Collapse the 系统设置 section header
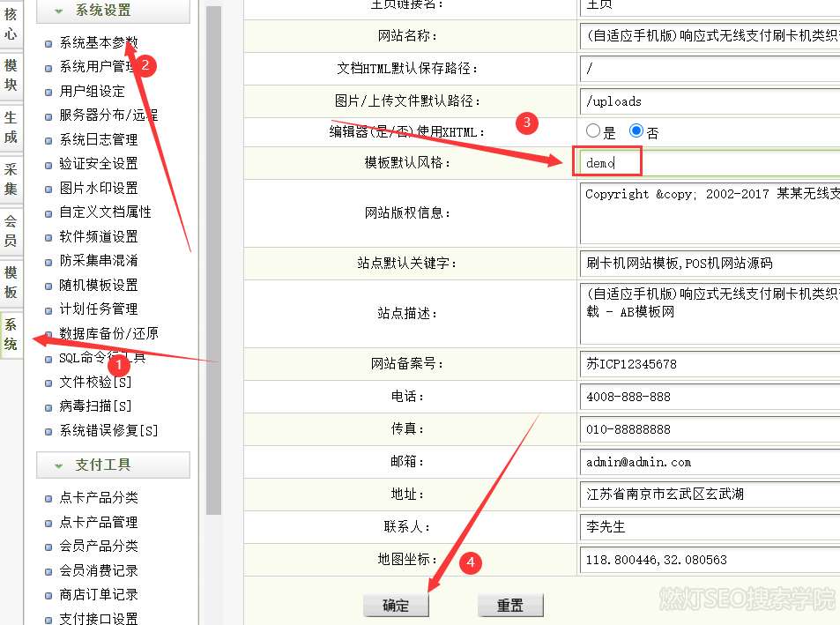840x625 pixels. [113, 11]
